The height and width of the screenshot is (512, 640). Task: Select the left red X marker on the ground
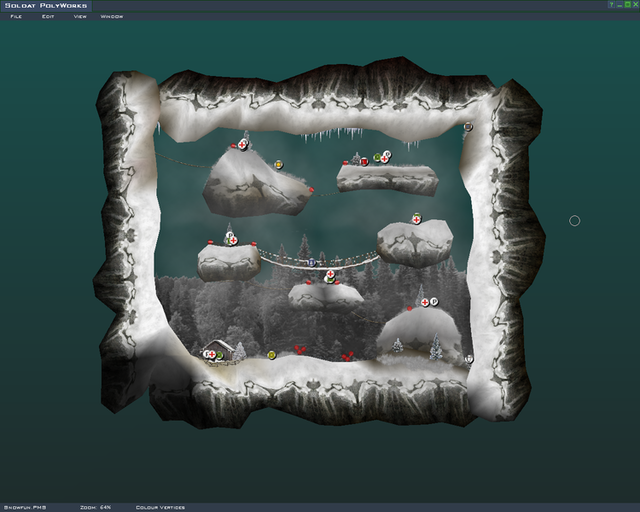click(x=299, y=350)
